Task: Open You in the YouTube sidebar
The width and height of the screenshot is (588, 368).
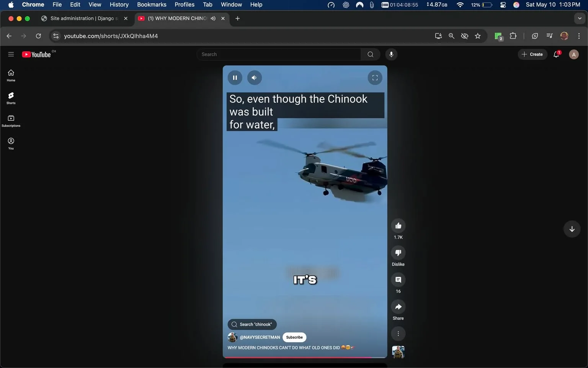Action: click(x=11, y=143)
